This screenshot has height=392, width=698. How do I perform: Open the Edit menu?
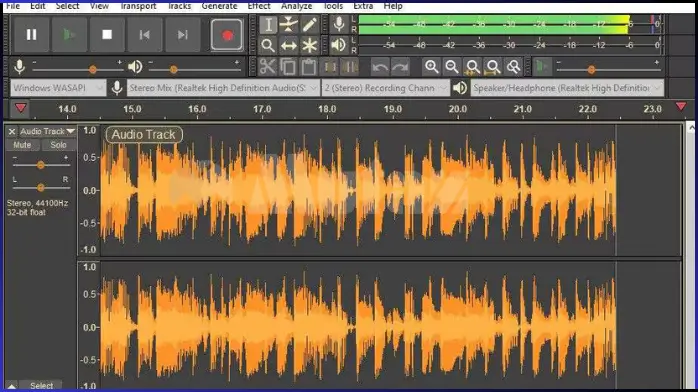coord(38,6)
